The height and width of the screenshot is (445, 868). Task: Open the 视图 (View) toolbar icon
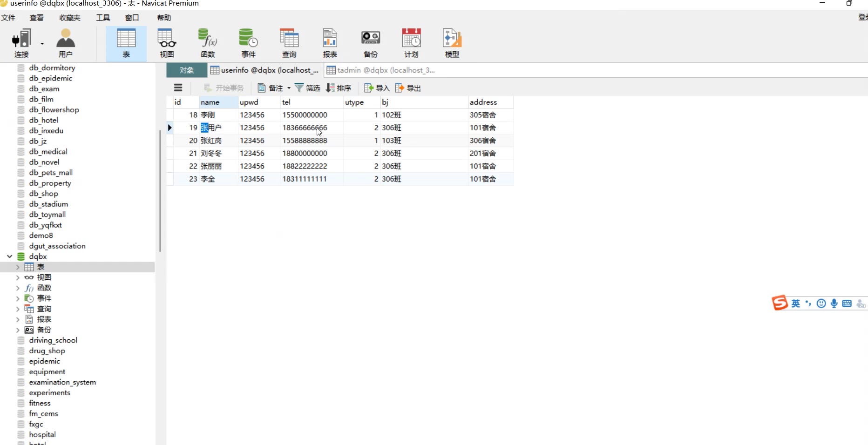167,43
